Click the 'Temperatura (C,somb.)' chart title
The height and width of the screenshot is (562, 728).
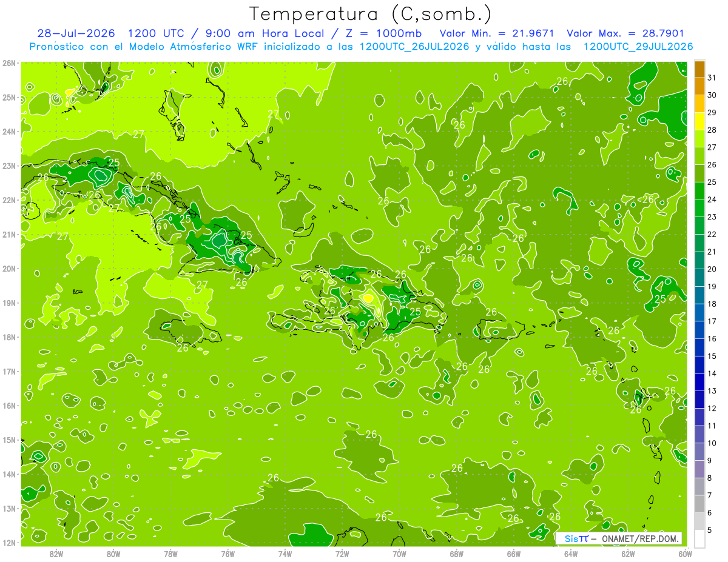pyautogui.click(x=371, y=14)
